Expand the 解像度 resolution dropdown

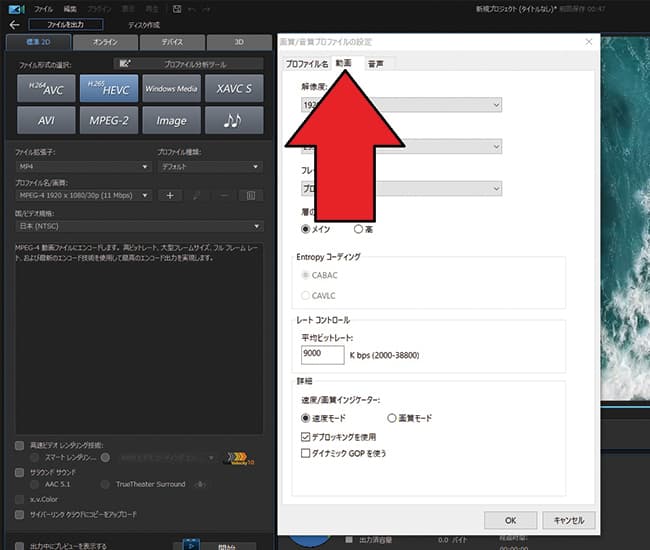click(401, 105)
